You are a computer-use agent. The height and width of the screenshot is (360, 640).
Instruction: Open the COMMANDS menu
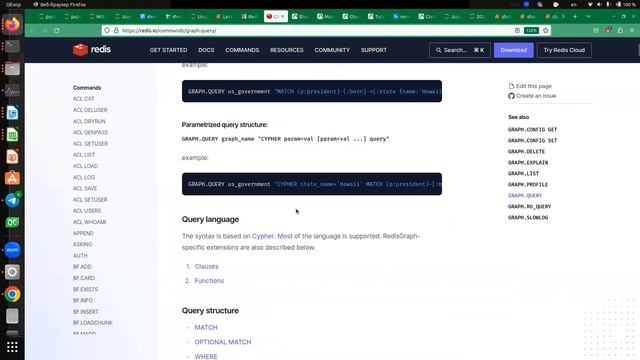tap(242, 50)
